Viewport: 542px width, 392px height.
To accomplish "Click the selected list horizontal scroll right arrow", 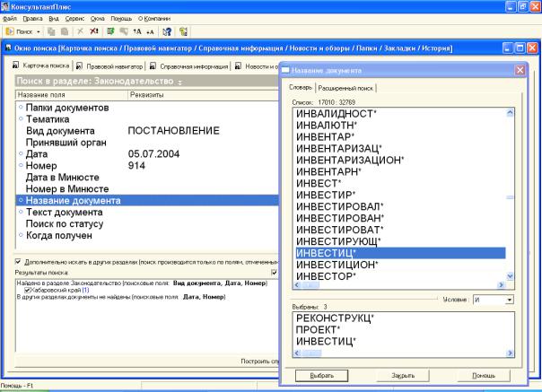I will [510, 353].
